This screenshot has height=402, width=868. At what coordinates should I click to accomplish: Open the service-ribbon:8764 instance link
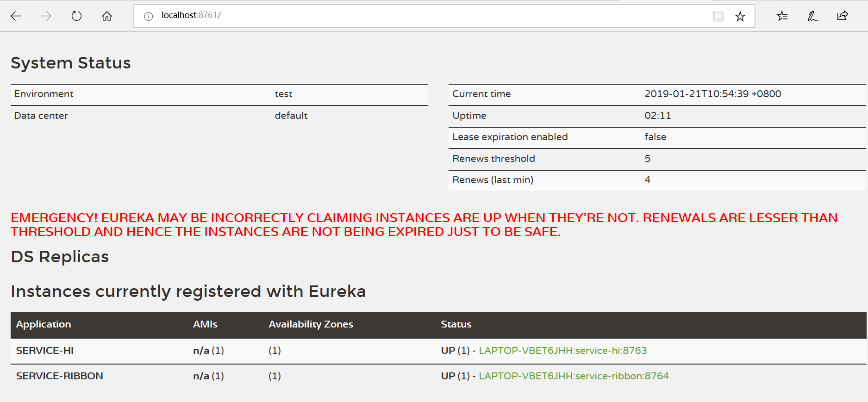point(574,376)
